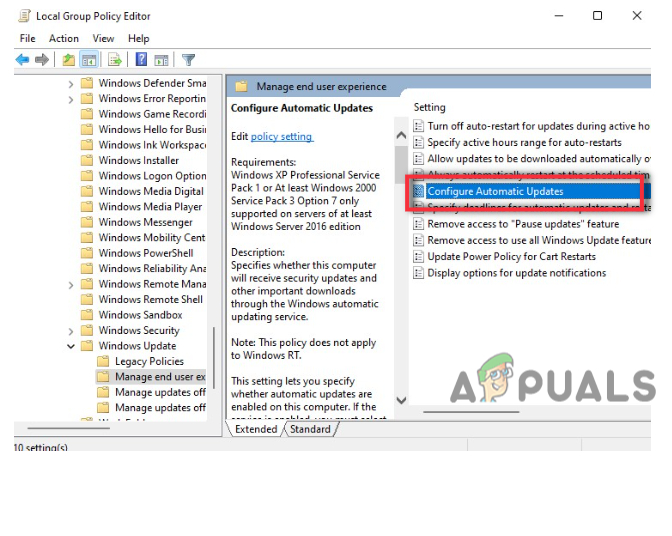Click the policy icon beside Display options for update notifications
This screenshot has width=672, height=536.
[418, 272]
